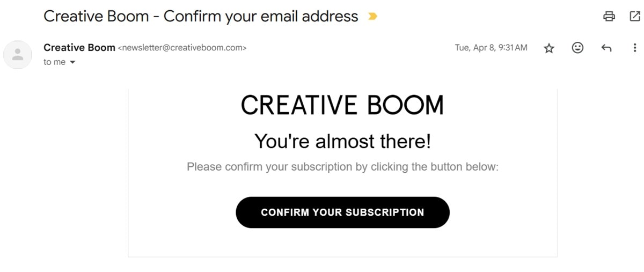Image resolution: width=644 pixels, height=272 pixels.
Task: Click the sender's grey profile avatar
Action: click(18, 54)
